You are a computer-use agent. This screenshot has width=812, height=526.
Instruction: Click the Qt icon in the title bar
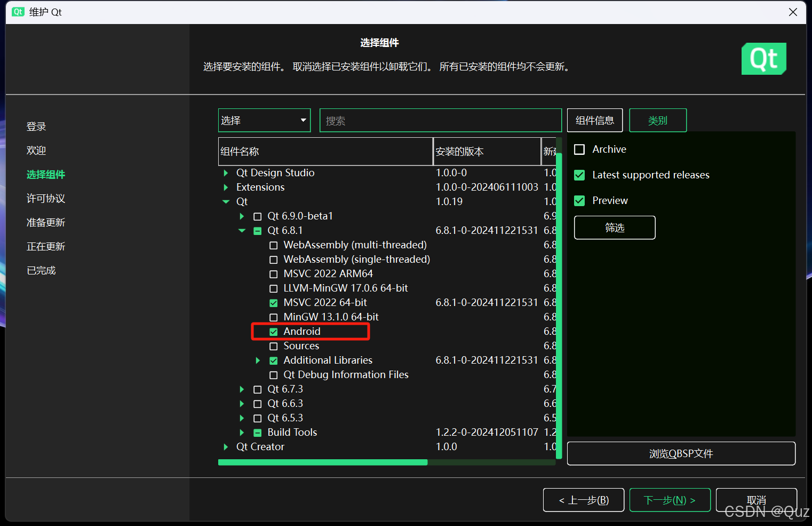pos(18,12)
